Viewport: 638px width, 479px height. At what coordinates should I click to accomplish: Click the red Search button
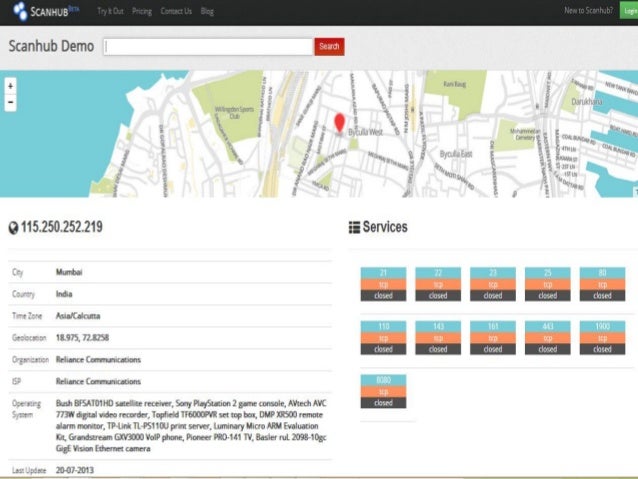click(329, 46)
